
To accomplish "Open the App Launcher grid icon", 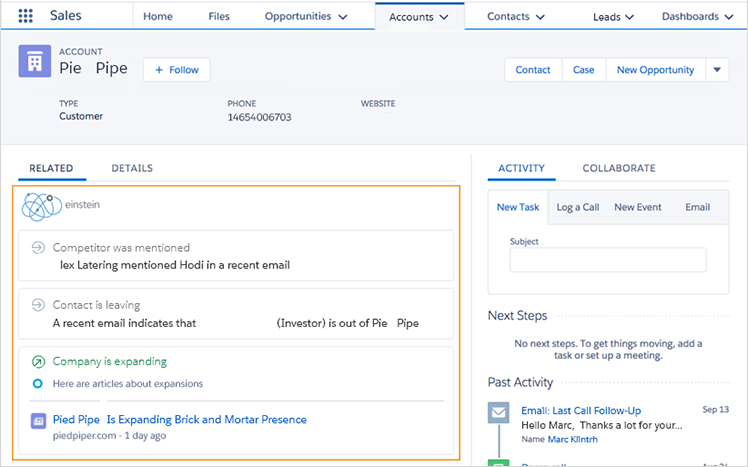I will click(26, 17).
